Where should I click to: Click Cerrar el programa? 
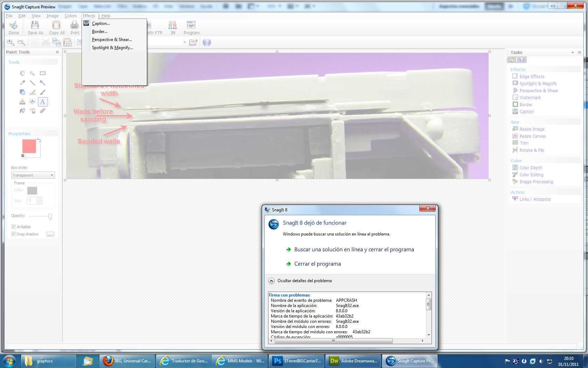317,264
